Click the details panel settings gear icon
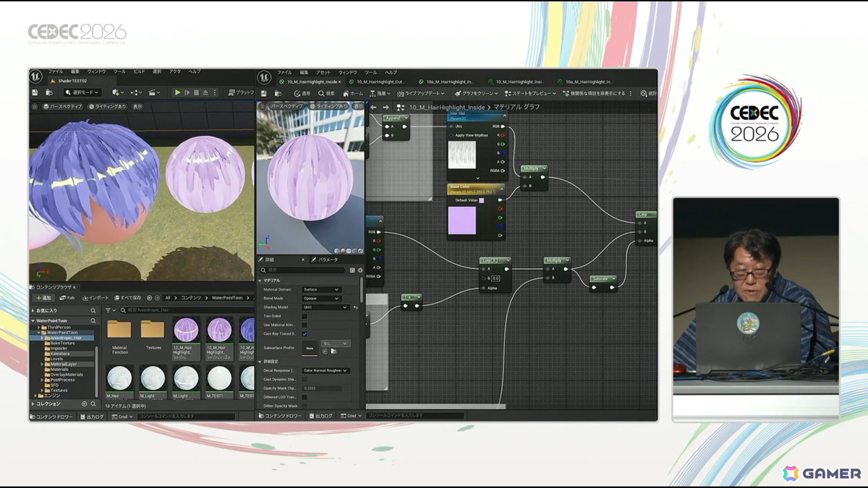 [360, 270]
